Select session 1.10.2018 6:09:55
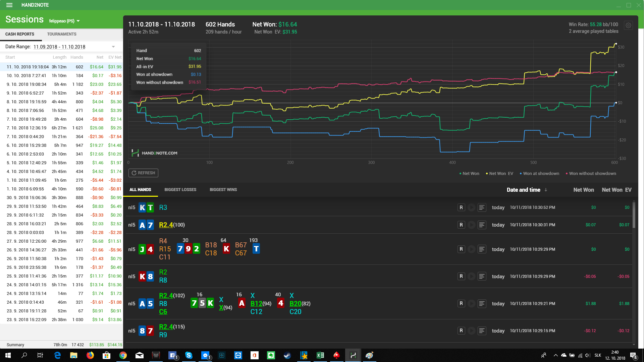 pos(61,189)
